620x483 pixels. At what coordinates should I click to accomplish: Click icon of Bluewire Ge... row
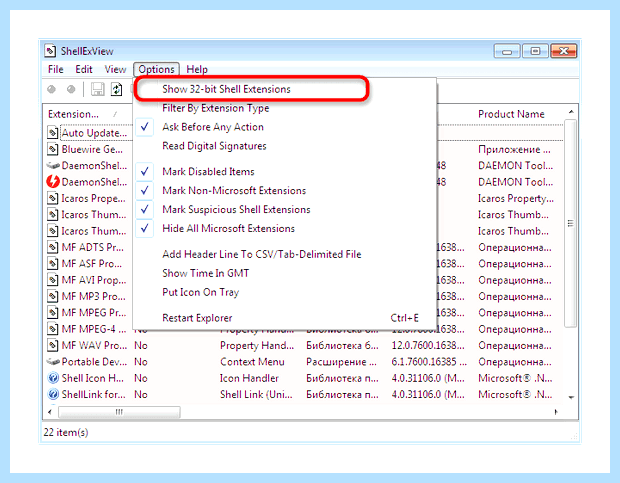pyautogui.click(x=52, y=149)
